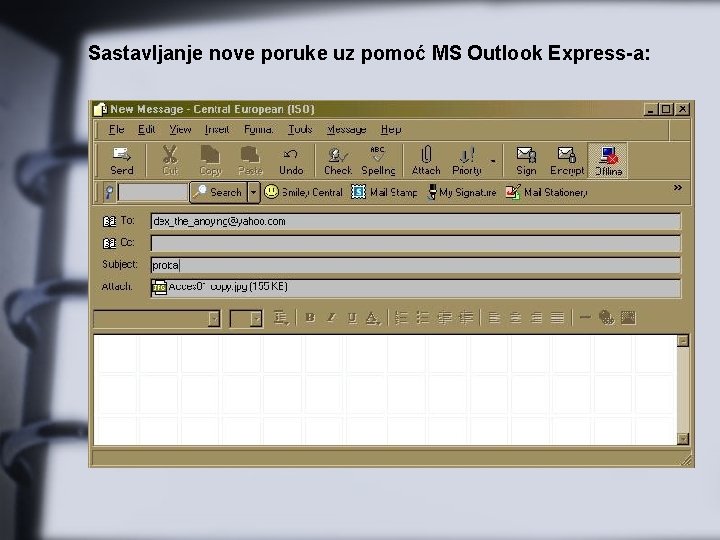Maximize the New Message window
This screenshot has height=540, width=720.
pos(666,109)
